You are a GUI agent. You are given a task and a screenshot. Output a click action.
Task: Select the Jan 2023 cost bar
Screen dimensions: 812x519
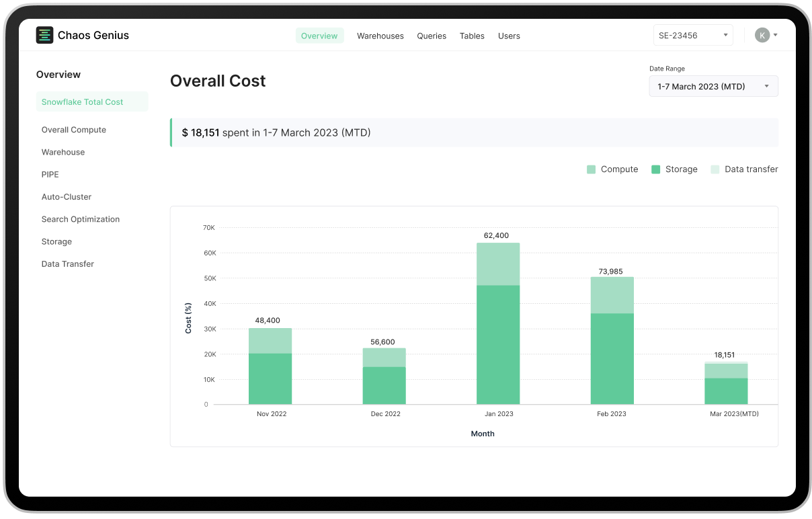498,323
